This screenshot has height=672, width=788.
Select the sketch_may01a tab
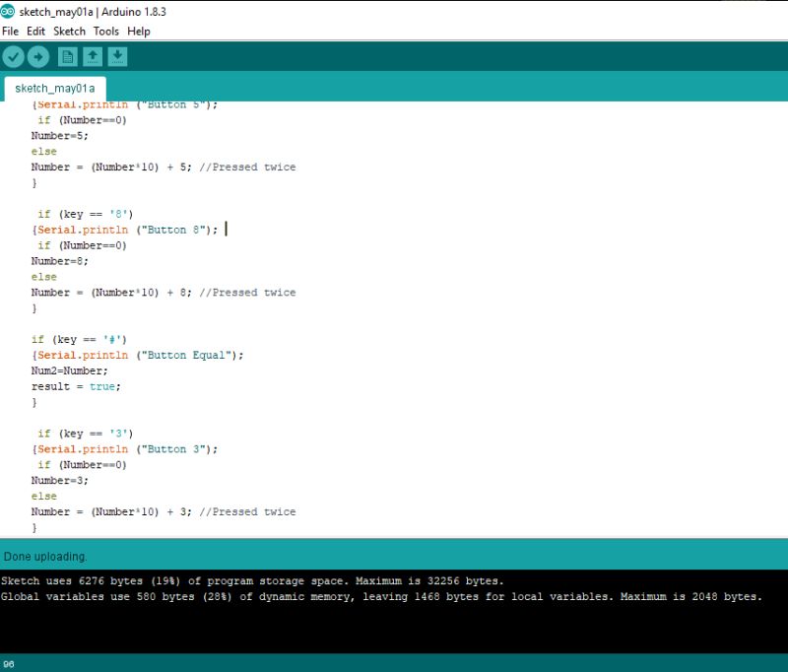click(x=52, y=88)
